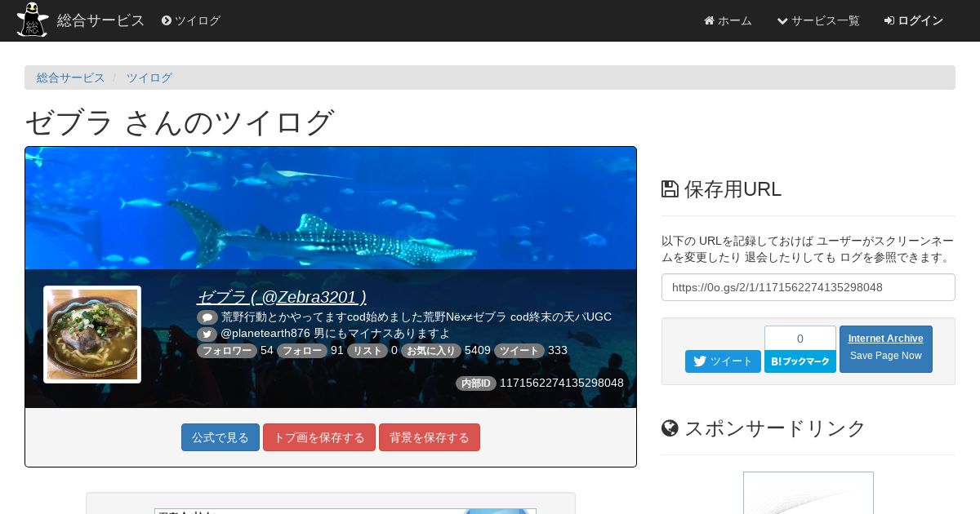The image size is (980, 514).
Task: Click ログイン in navbar
Action: click(x=914, y=20)
